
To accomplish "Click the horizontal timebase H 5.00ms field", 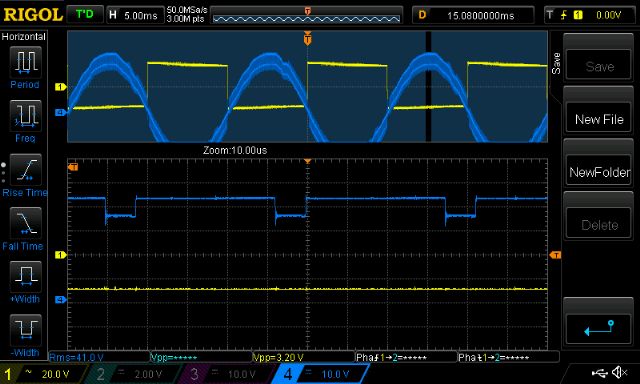I will (135, 16).
